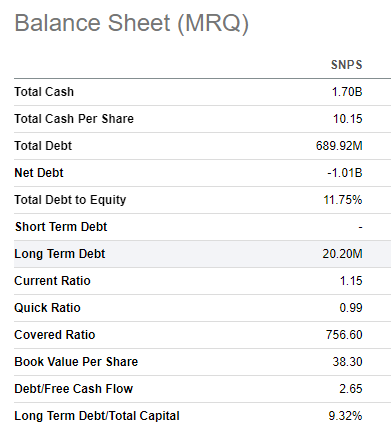Click the Total Cash row label
This screenshot has width=391, height=432.
pyautogui.click(x=44, y=92)
